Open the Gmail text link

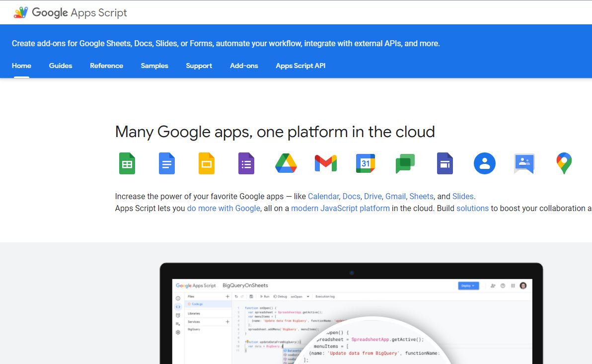click(395, 196)
